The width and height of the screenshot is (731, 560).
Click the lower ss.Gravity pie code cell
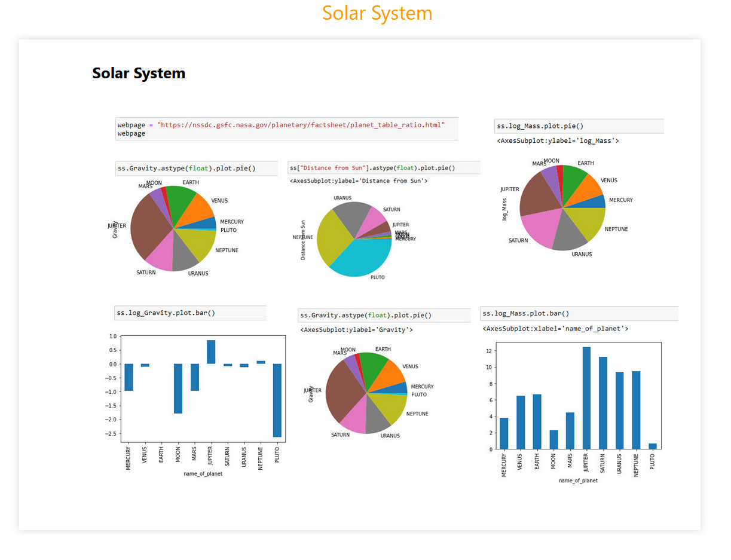(x=385, y=316)
